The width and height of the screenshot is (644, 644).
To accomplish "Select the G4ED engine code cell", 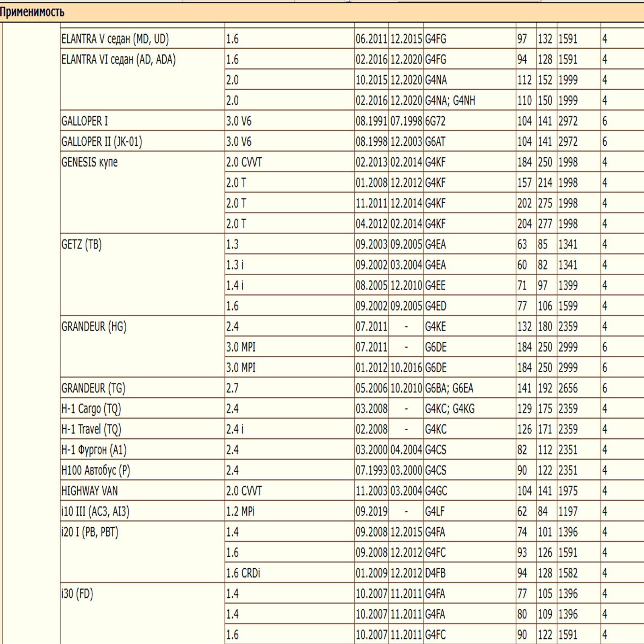I will 436,306.
